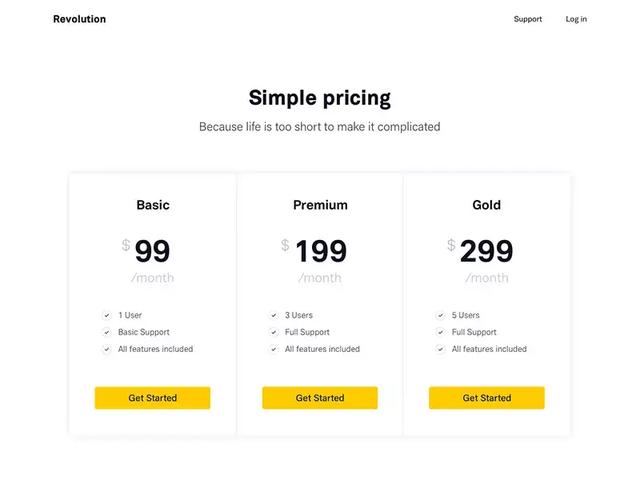
Task: Open the Support page in navigation
Action: pos(528,19)
